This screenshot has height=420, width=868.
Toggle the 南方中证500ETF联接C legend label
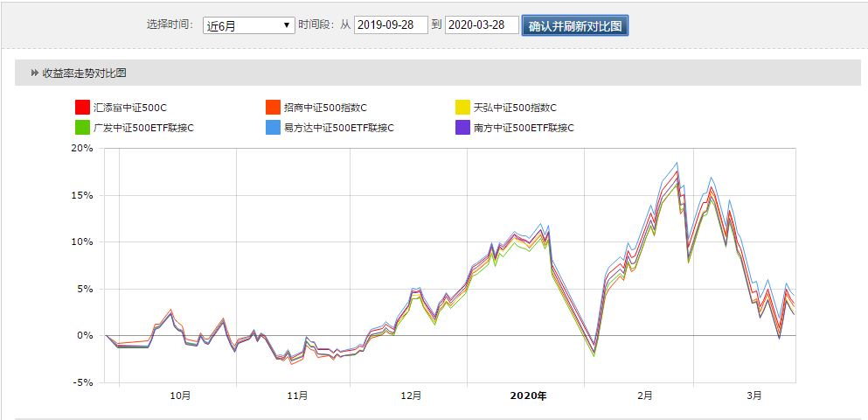coord(524,128)
